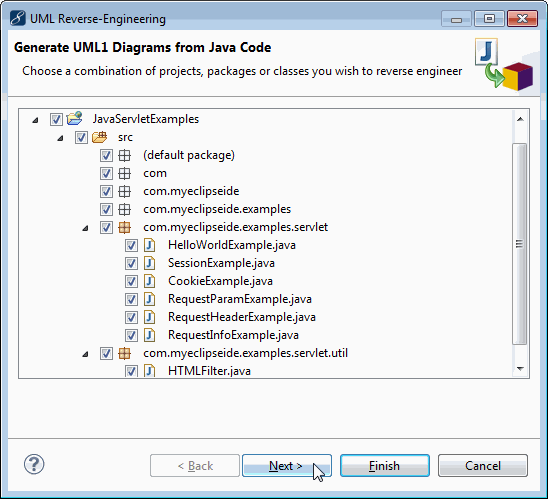Select RequestHeaderExample.java label
Image resolution: width=548 pixels, height=499 pixels.
242,317
